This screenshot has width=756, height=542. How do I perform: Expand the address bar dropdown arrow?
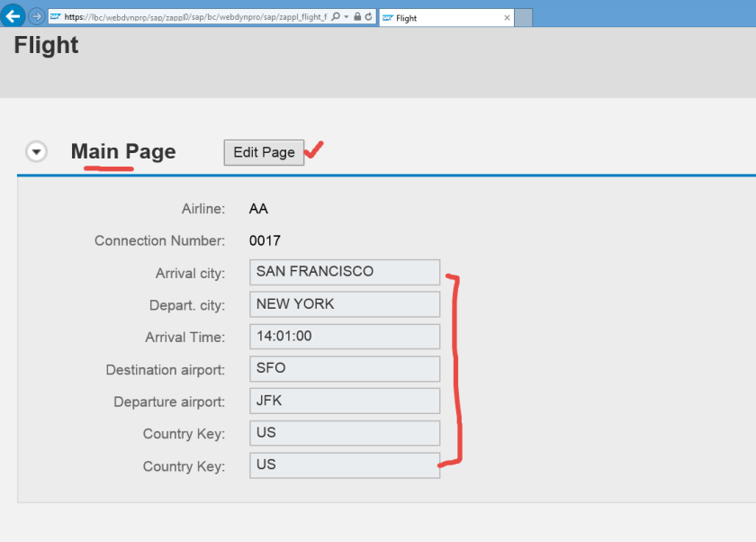pyautogui.click(x=346, y=17)
